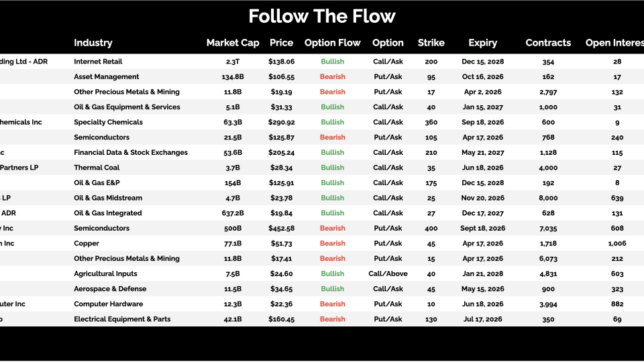Click the $452.58 price cell
The height and width of the screenshot is (362, 644).
pos(281,229)
